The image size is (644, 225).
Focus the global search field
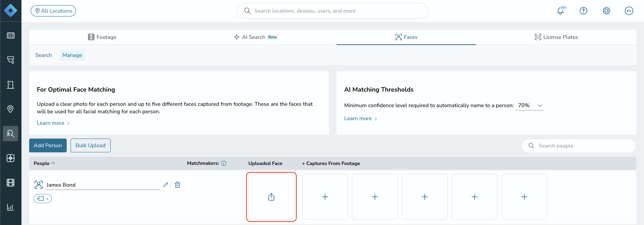(333, 11)
